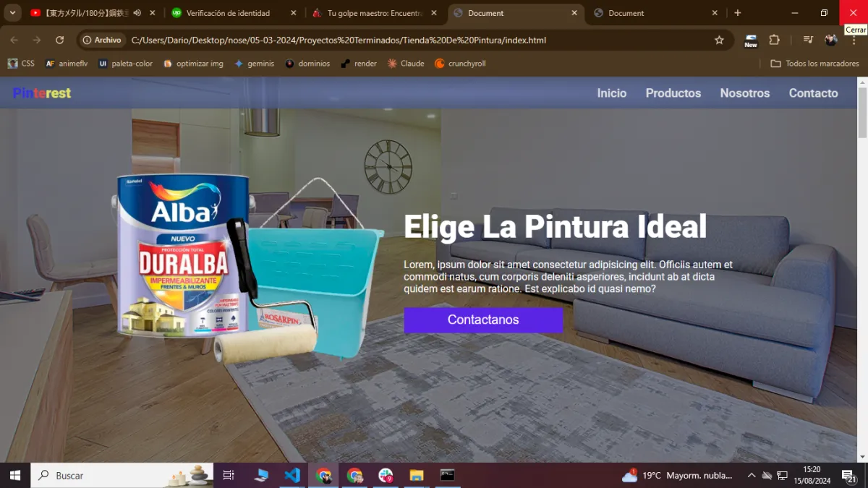868x488 pixels.
Task: Go back with the browser back arrow
Action: (14, 40)
